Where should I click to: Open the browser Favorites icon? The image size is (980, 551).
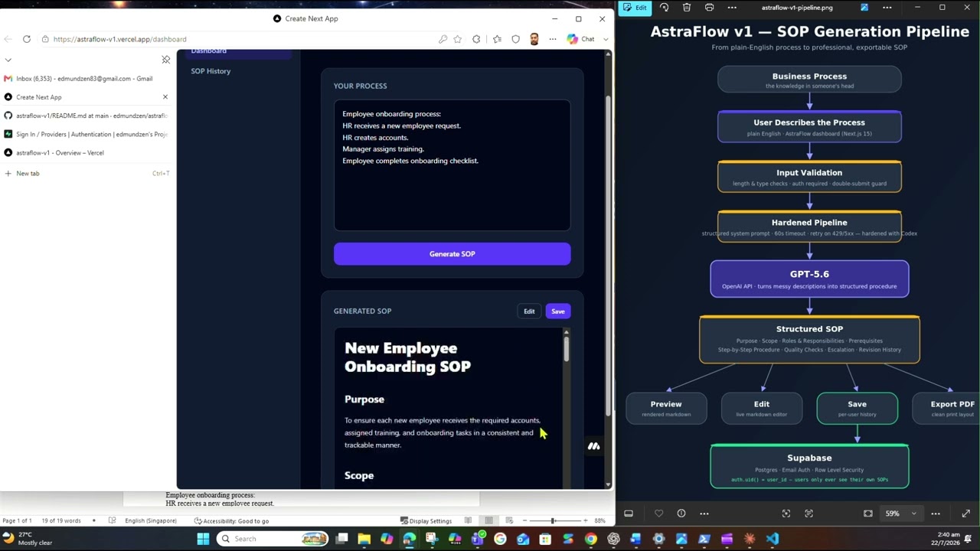(x=497, y=39)
